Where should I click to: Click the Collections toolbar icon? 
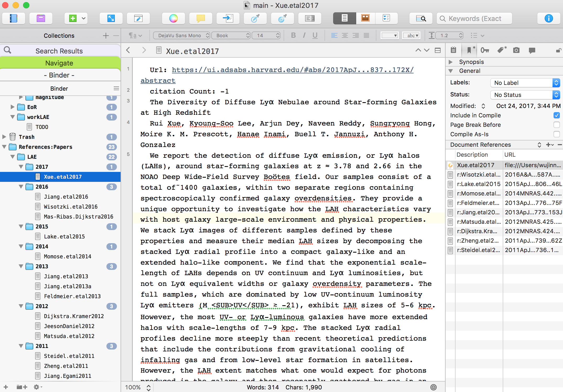coord(41,18)
